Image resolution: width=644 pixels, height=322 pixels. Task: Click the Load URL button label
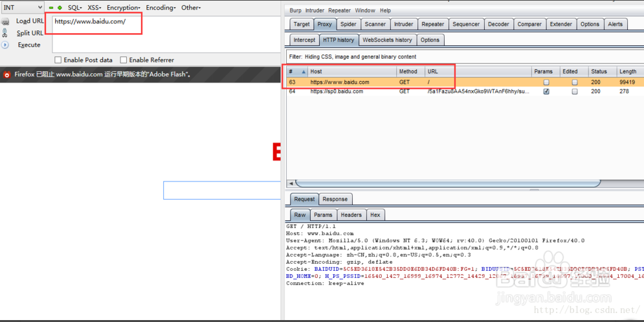30,21
